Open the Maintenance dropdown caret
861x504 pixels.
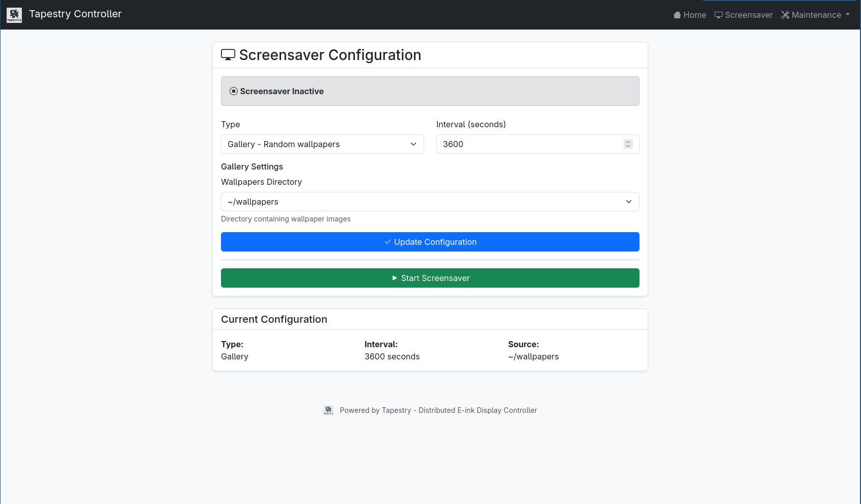(x=848, y=15)
